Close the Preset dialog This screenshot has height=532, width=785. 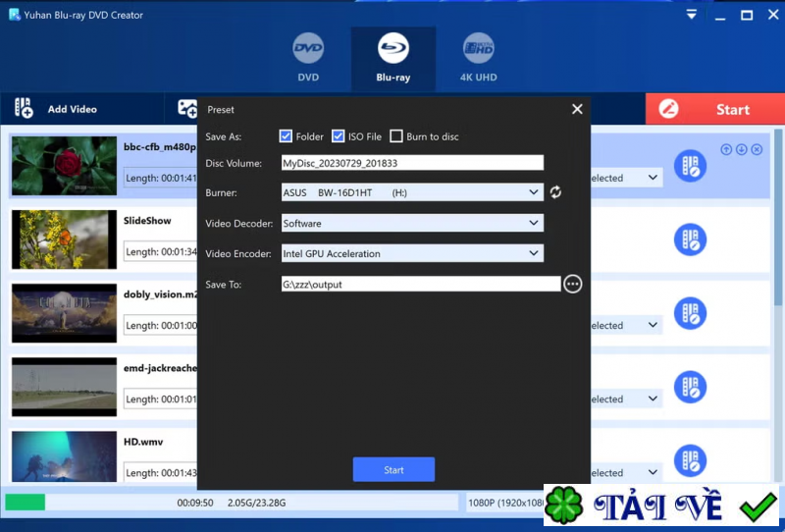[x=577, y=109]
